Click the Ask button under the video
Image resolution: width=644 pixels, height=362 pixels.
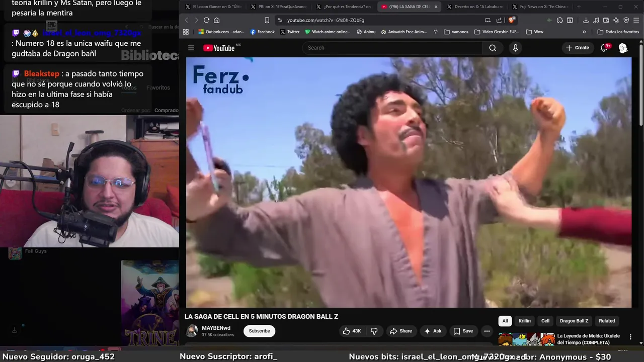click(x=433, y=331)
